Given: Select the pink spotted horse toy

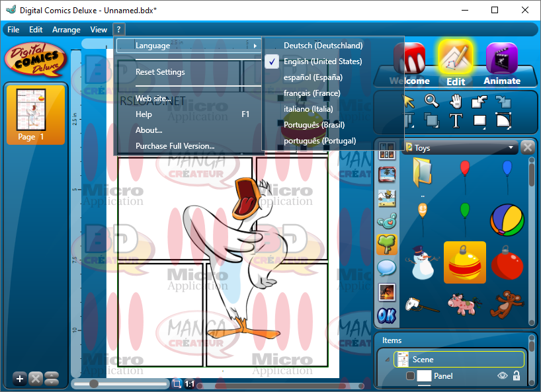Looking at the screenshot, I should point(465,304).
